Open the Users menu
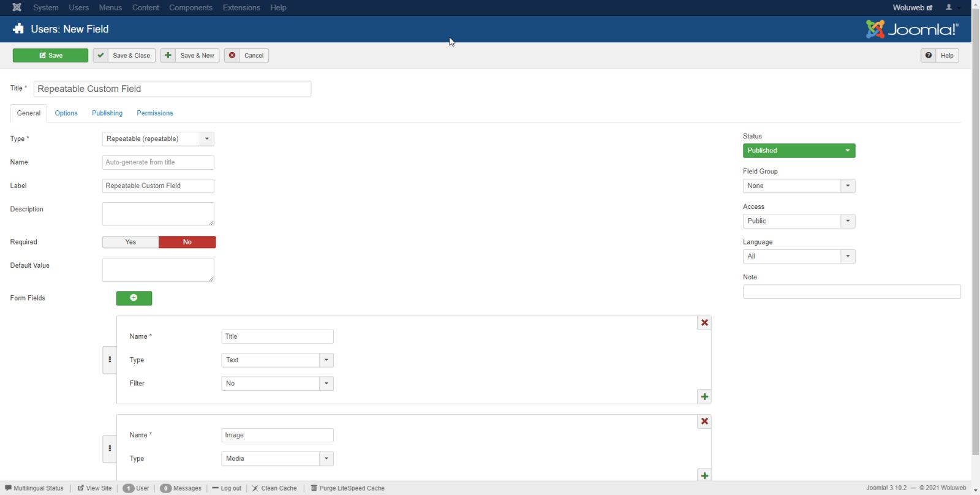 79,7
